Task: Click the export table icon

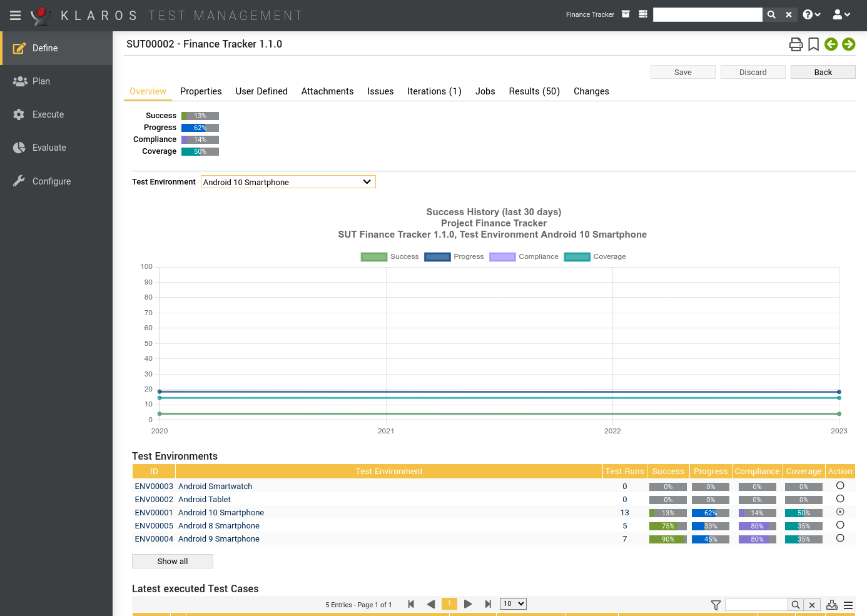Action: (x=831, y=605)
